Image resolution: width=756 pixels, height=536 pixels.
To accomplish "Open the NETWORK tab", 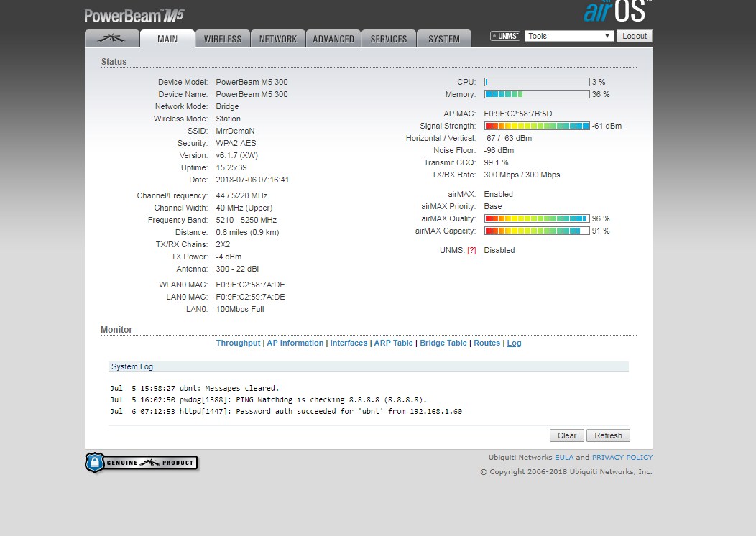I will point(277,39).
